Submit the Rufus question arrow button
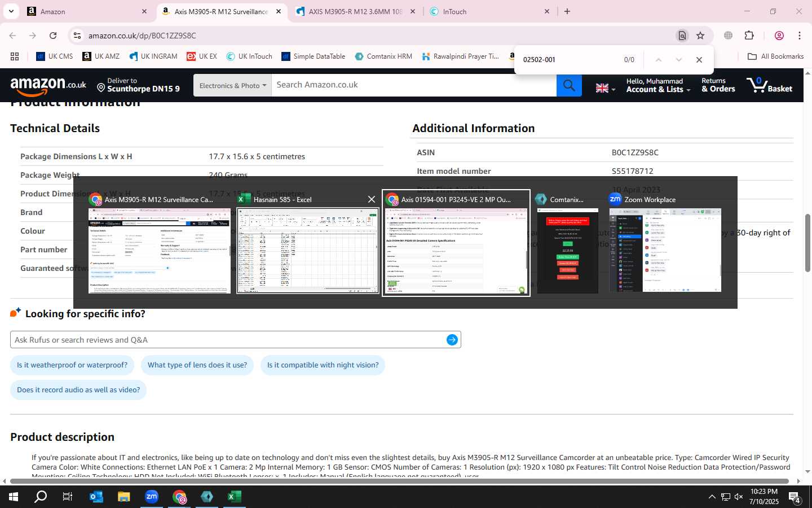Viewport: 812px width, 508px height. tap(452, 340)
